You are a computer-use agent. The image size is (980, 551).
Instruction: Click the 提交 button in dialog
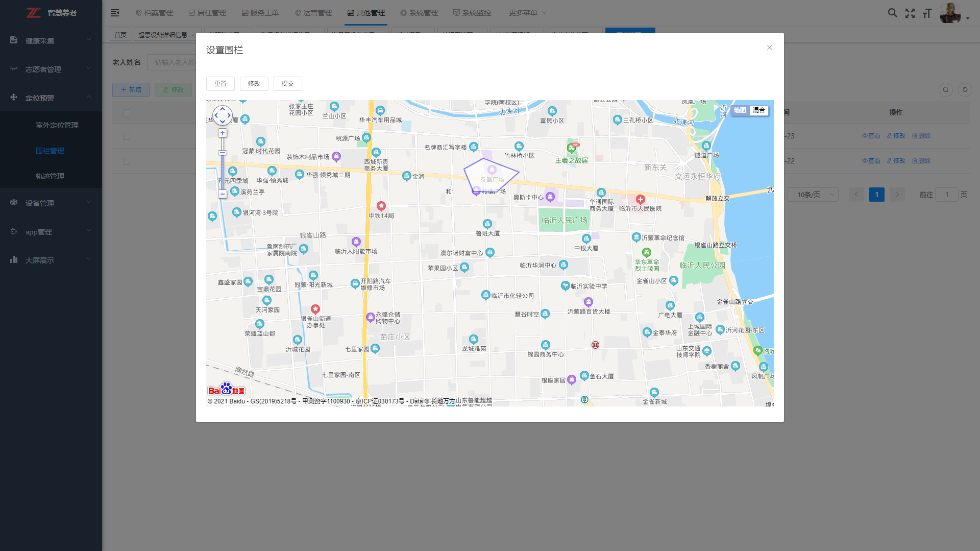pyautogui.click(x=288, y=84)
